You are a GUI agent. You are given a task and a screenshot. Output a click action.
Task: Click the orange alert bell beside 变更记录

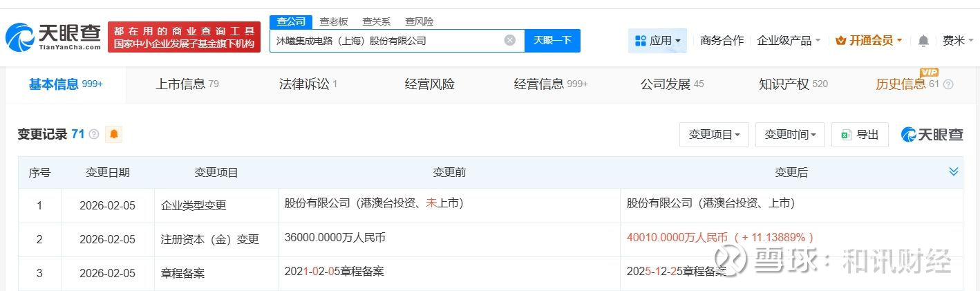click(x=113, y=134)
